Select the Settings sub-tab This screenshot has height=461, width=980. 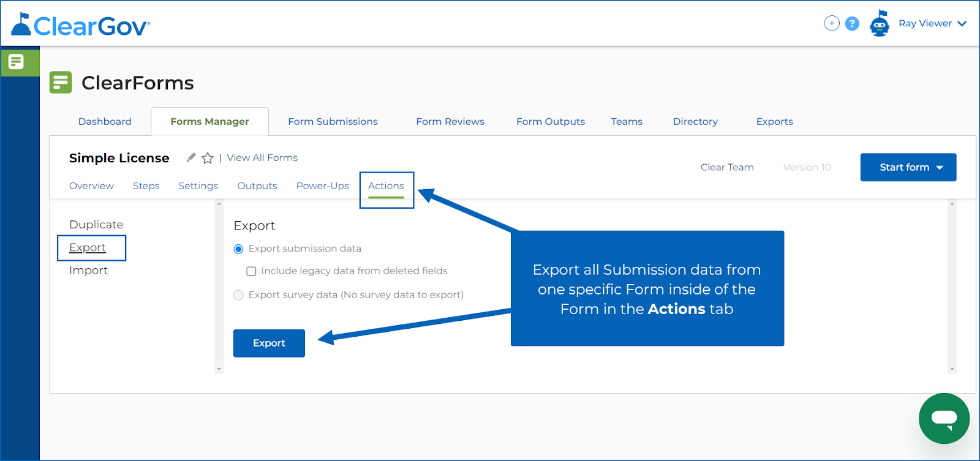198,186
